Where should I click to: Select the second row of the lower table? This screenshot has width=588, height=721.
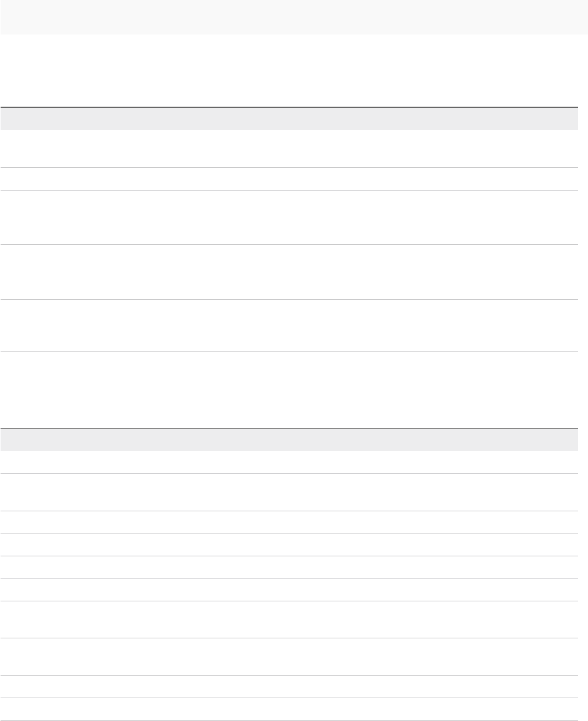click(x=289, y=492)
